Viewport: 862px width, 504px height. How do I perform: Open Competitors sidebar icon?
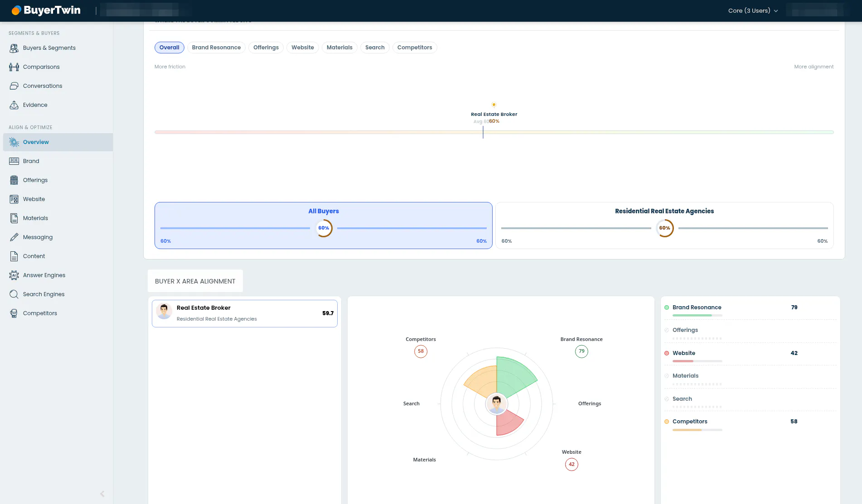14,313
